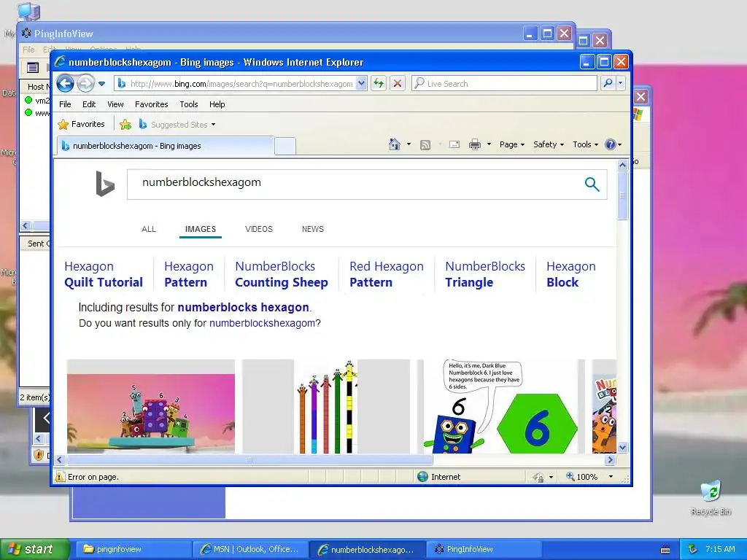Expand the address bar URL history dropdown
The width and height of the screenshot is (747, 560).
tap(362, 83)
